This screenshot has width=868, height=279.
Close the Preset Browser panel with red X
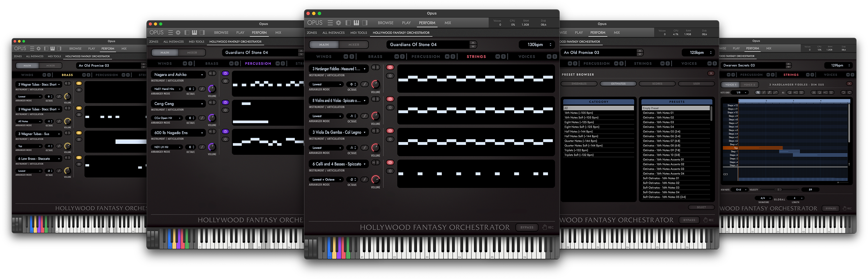pos(711,73)
